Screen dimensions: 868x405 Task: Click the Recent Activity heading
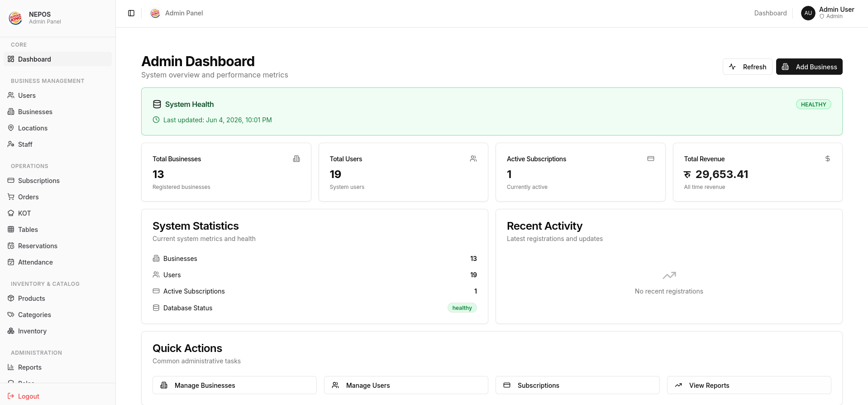click(x=544, y=226)
